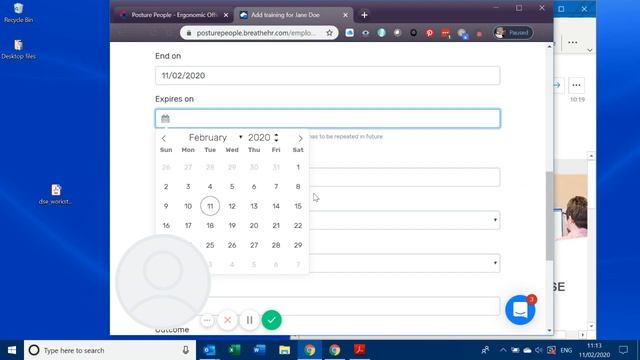This screenshot has width=640, height=360.
Task: Open a new browser tab
Action: (364, 15)
